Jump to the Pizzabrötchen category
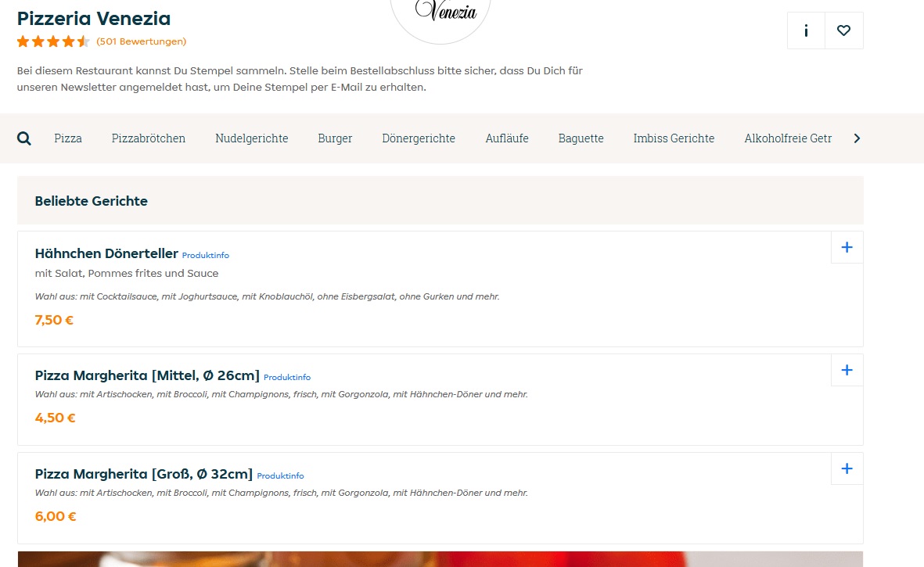The height and width of the screenshot is (567, 924). pos(149,138)
